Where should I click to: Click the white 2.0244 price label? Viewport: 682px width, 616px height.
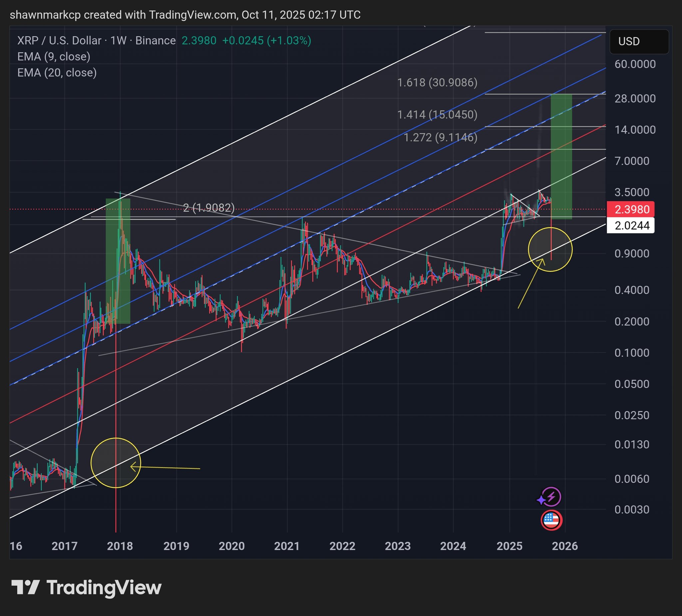631,225
